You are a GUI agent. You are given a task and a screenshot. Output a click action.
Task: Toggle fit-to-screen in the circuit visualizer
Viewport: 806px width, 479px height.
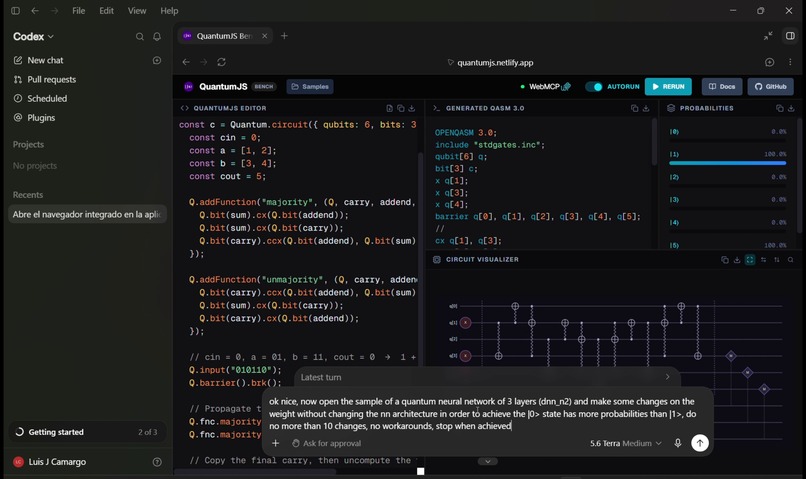tap(750, 260)
